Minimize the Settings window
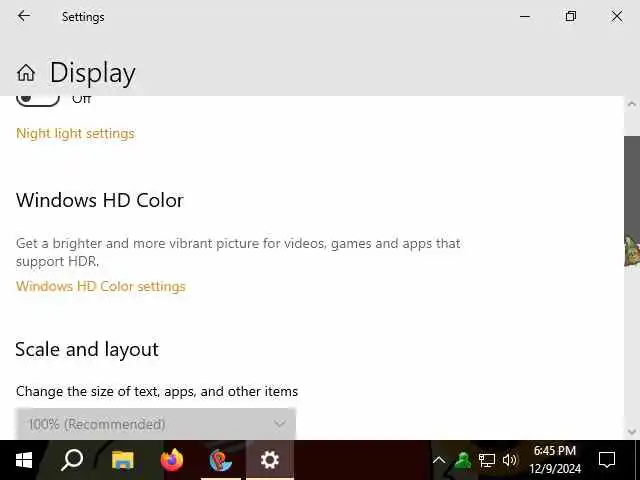This screenshot has height=480, width=640. tap(525, 16)
